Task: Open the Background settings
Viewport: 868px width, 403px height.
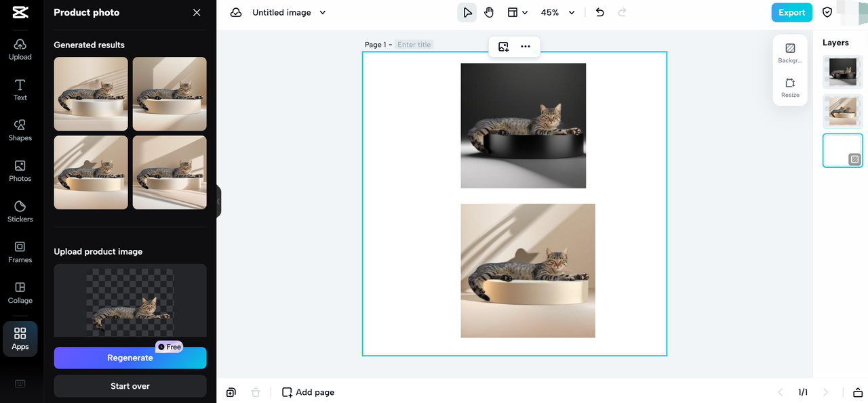Action: pyautogui.click(x=790, y=53)
